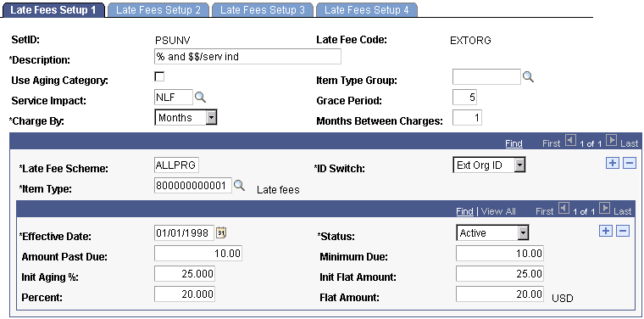Click the Percent field
Screen dimensions: 644x319
[185, 294]
